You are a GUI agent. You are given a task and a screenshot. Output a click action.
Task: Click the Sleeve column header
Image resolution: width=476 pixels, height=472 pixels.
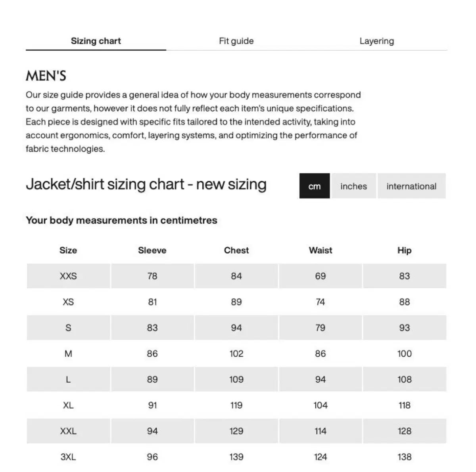point(152,250)
